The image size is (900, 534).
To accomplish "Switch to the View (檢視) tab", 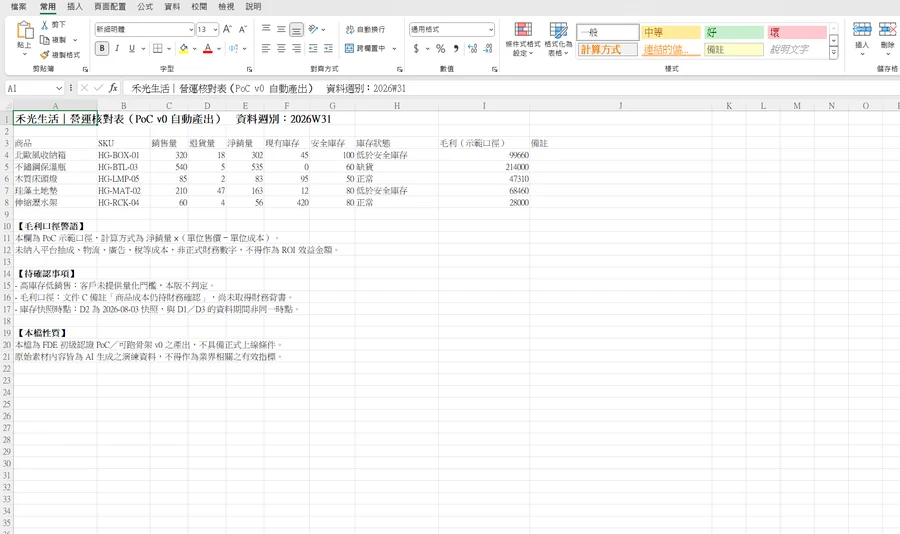I will [226, 6].
